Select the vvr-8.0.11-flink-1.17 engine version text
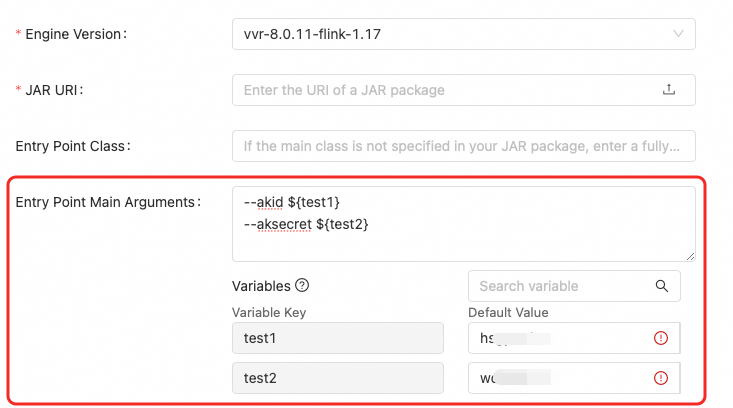 (x=312, y=34)
